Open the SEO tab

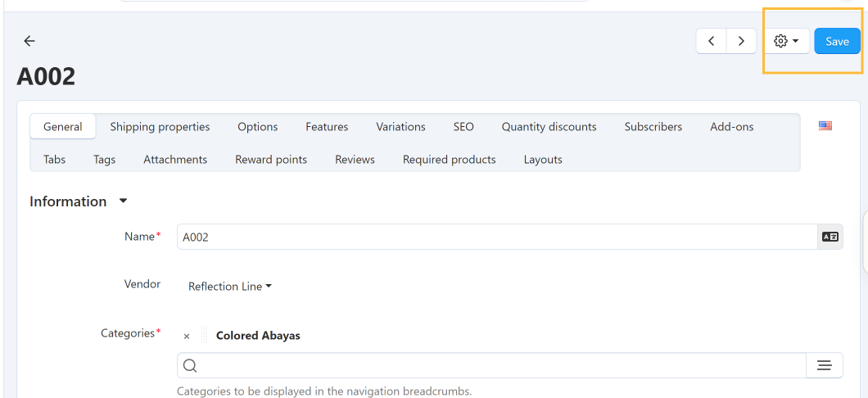[x=463, y=127]
